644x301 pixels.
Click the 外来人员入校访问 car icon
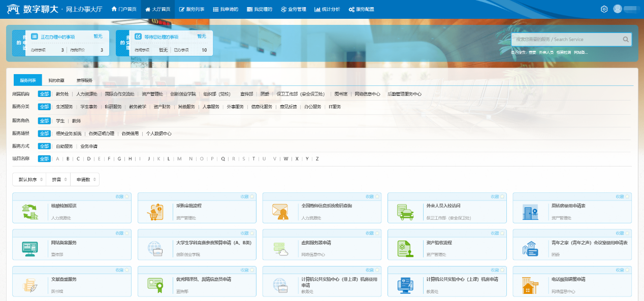click(x=405, y=212)
